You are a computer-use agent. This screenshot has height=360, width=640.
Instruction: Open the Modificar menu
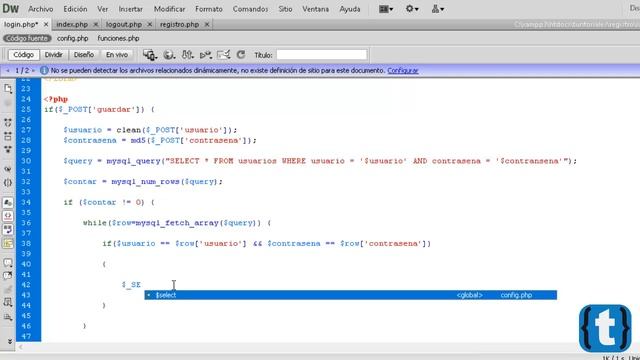coord(169,9)
